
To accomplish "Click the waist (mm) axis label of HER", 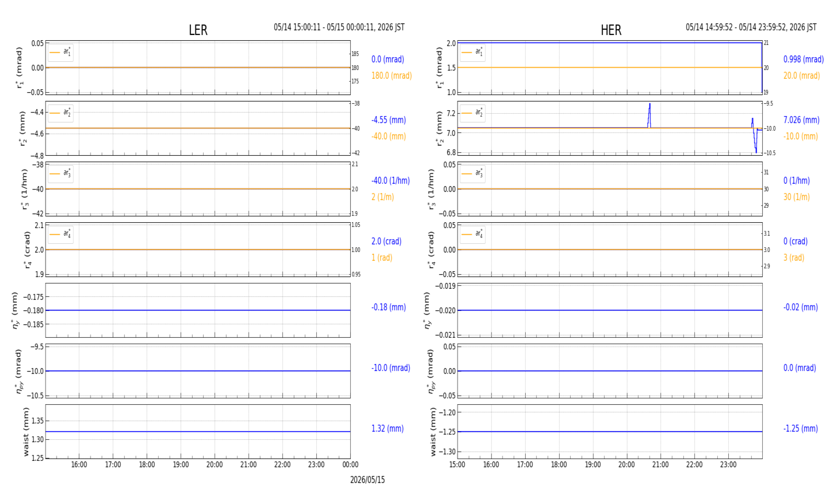I will tap(433, 432).
